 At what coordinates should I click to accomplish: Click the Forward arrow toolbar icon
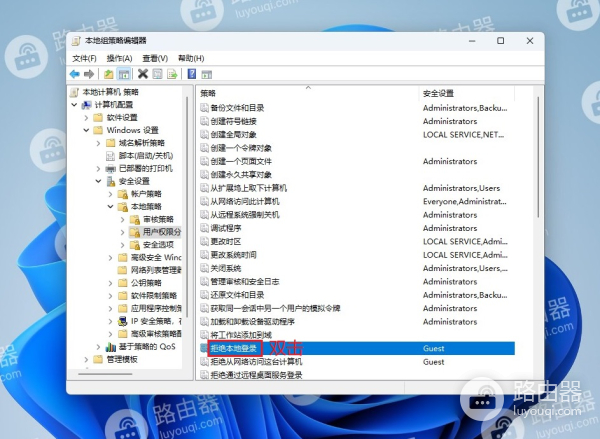(x=89, y=74)
